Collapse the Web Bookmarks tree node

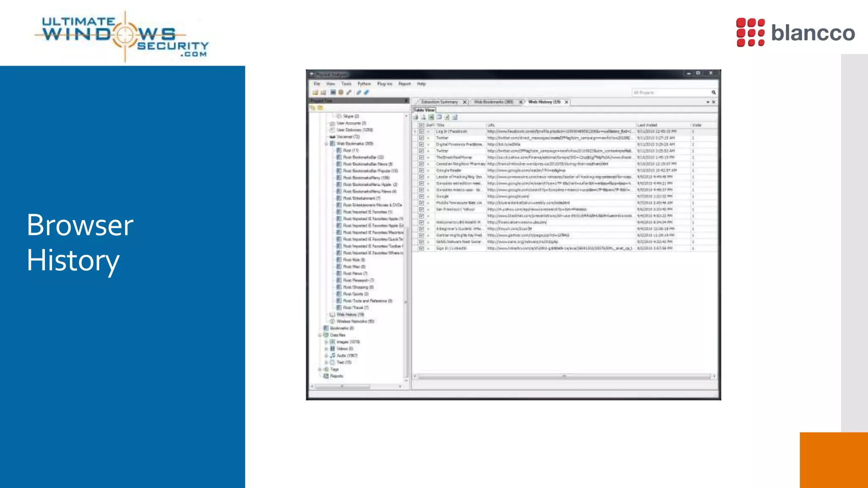click(326, 144)
